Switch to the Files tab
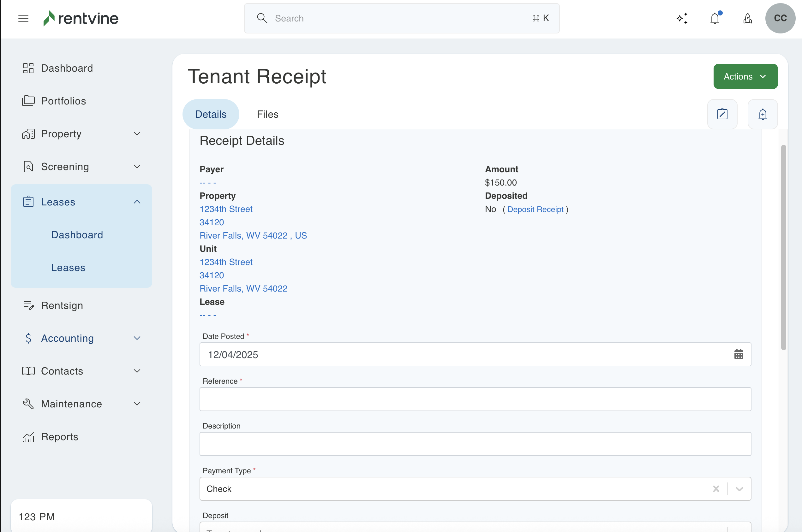 (267, 114)
